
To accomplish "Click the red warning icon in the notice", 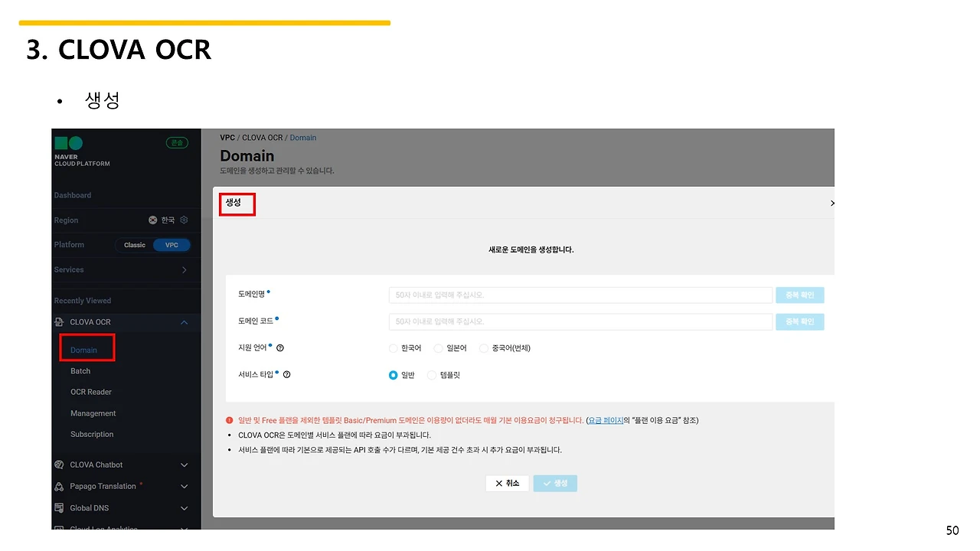I will 229,420.
